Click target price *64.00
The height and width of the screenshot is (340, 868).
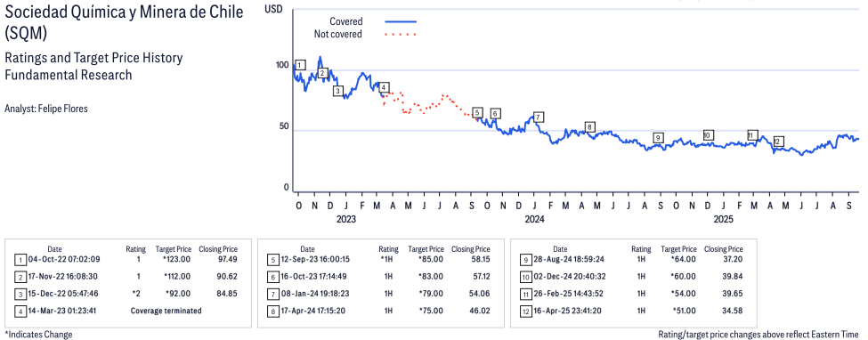[684, 259]
